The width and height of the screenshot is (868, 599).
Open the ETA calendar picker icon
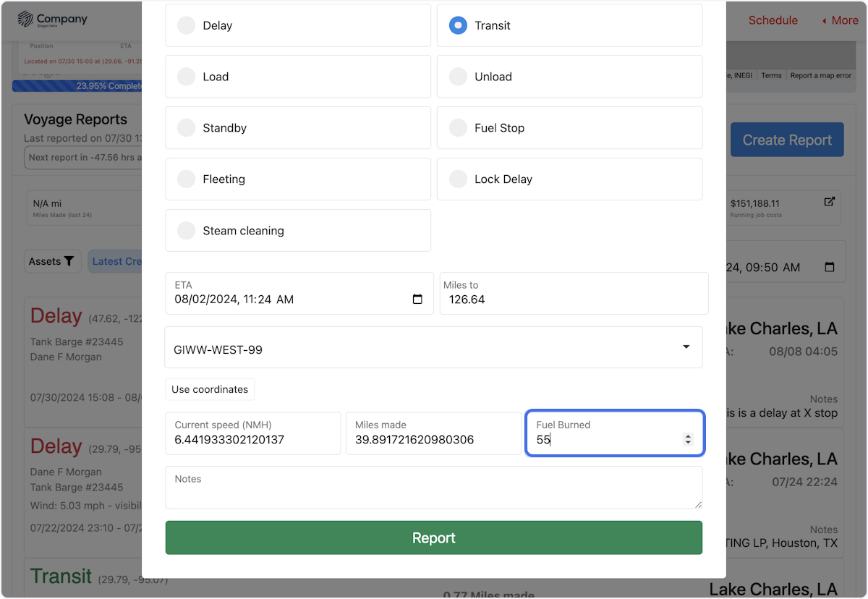coord(417,299)
